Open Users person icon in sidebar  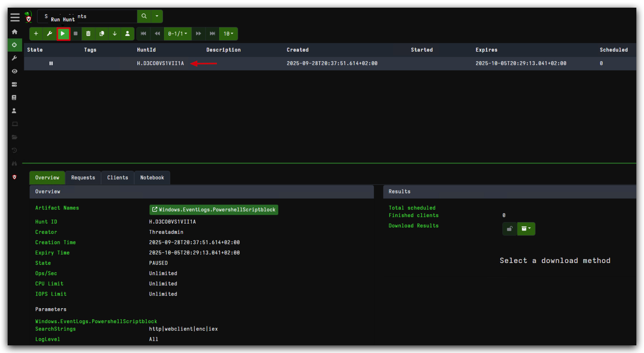tap(15, 111)
